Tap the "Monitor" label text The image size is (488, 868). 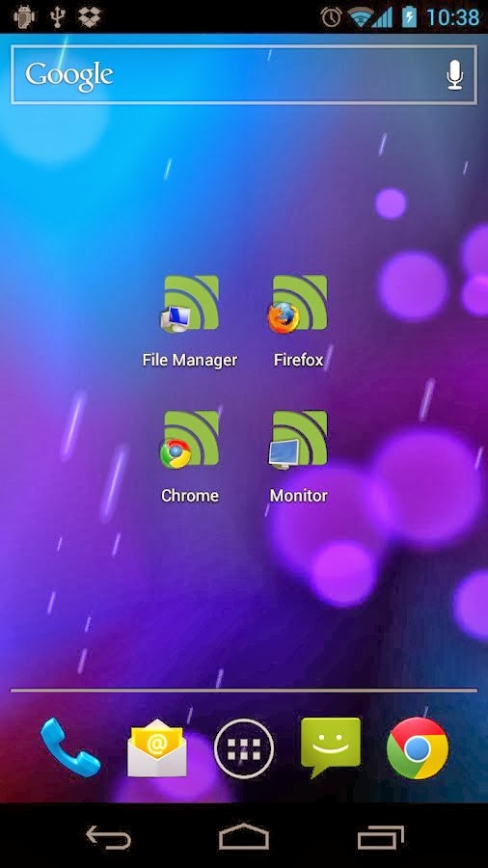point(298,496)
